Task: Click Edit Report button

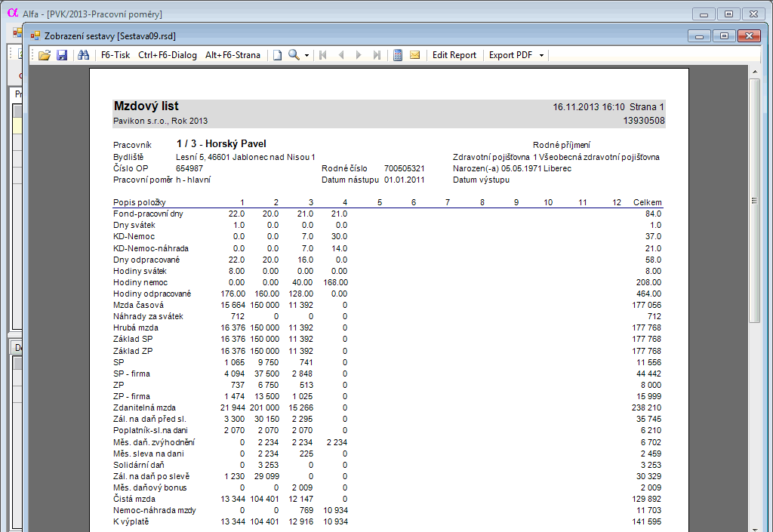Action: pos(454,55)
